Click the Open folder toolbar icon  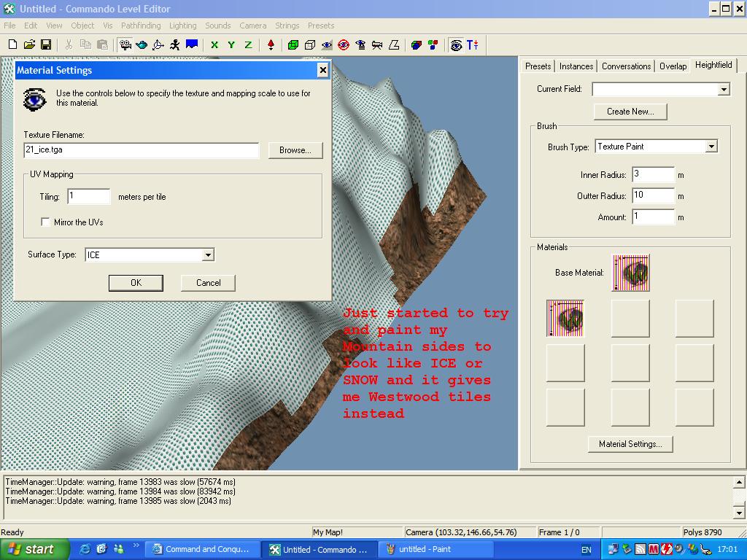point(29,44)
